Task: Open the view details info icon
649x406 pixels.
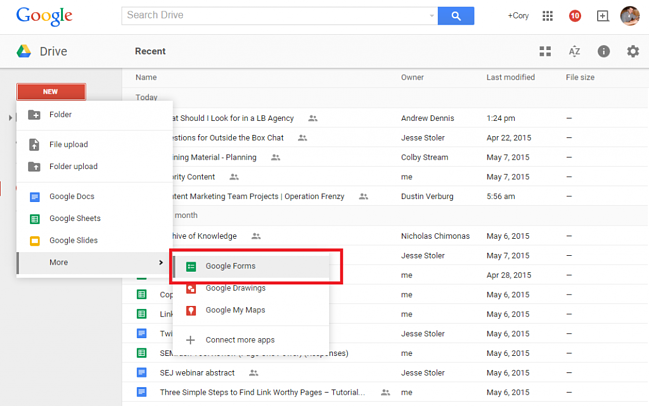Action: pos(603,51)
